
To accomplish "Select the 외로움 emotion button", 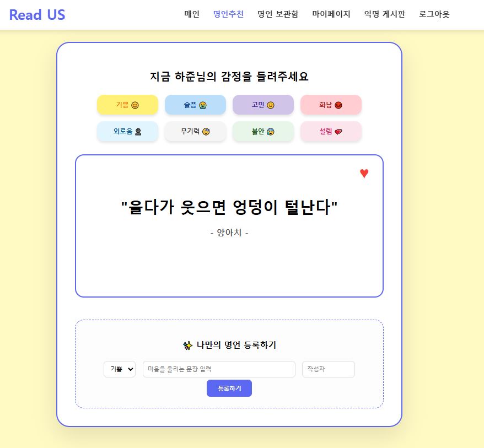I will coord(127,132).
